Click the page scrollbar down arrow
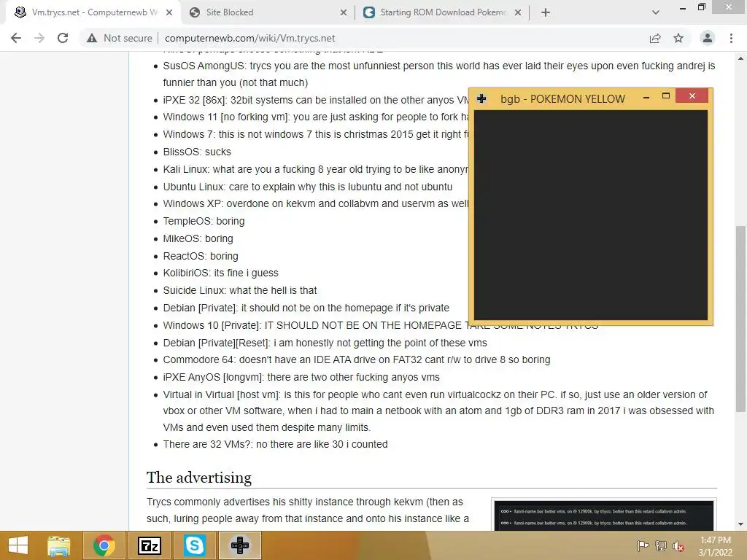This screenshot has width=747, height=560. click(x=740, y=524)
